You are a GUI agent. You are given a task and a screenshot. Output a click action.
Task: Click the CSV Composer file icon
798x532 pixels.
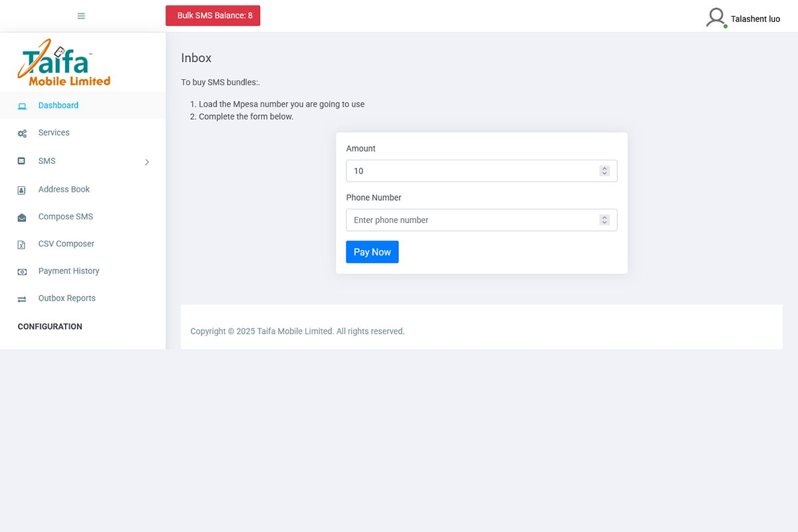[22, 244]
